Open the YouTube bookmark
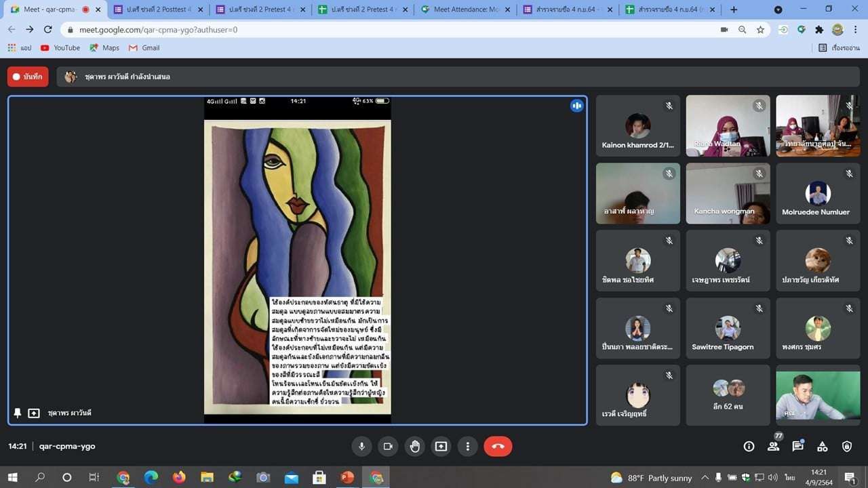The width and height of the screenshot is (868, 488). click(x=60, y=47)
